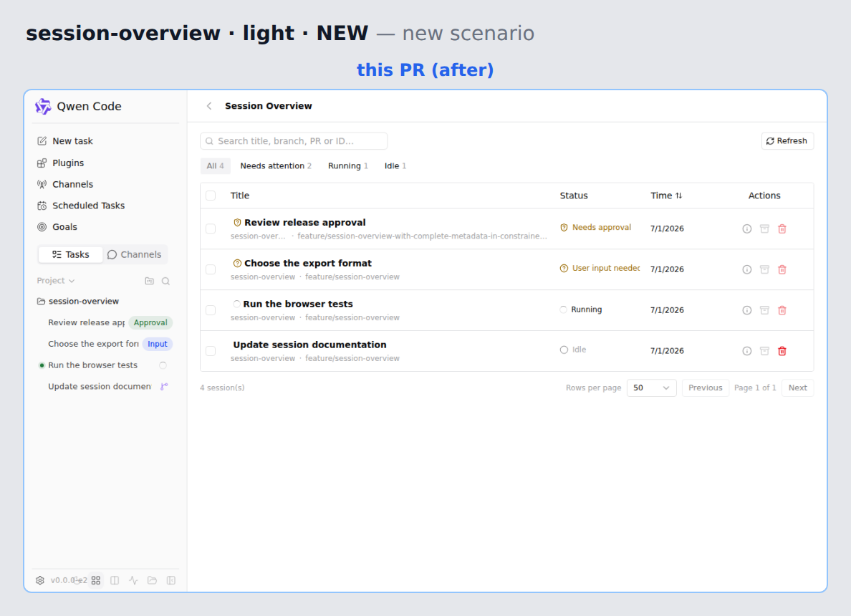
Task: Open Choose the export format session title
Action: point(308,263)
